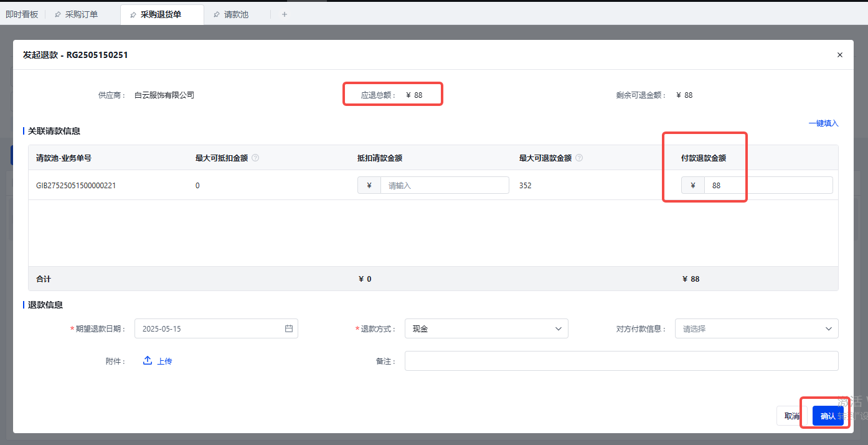Go to the 请款池 tab
Viewport: 868px width, 445px height.
click(236, 14)
